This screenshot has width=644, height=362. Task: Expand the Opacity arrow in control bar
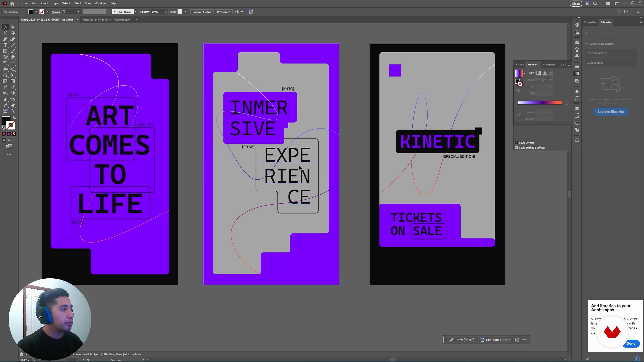click(x=166, y=12)
